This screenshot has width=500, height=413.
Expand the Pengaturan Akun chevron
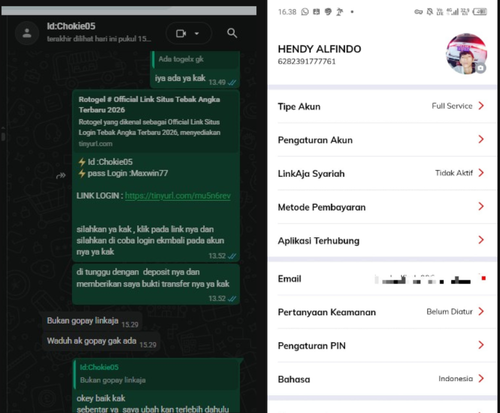point(481,139)
